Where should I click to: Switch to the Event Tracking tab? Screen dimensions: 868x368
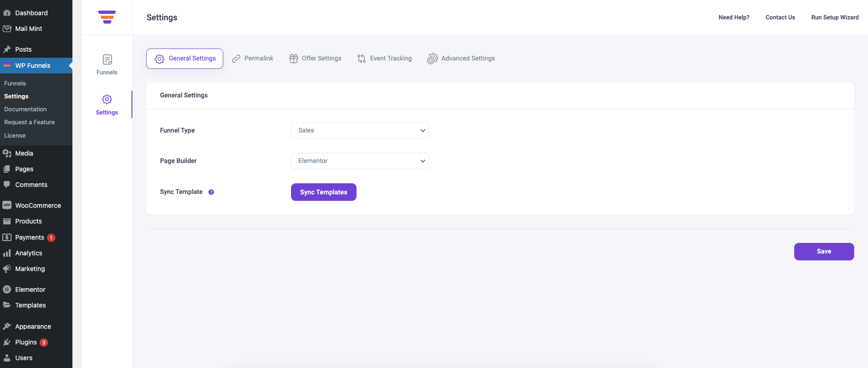tap(385, 59)
